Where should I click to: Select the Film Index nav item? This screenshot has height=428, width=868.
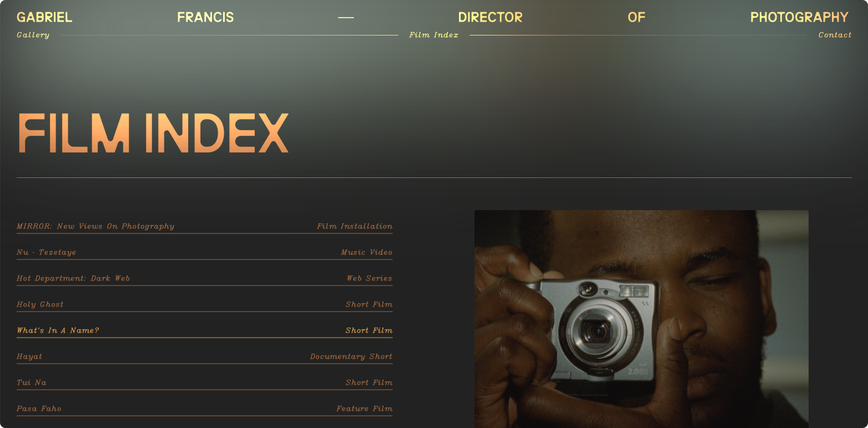coord(434,35)
